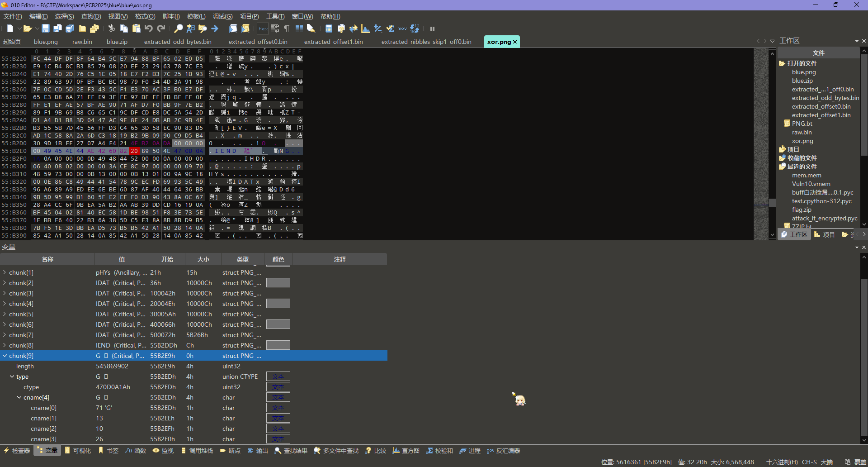This screenshot has width=868, height=467.
Task: Click the Undo arrow icon
Action: (148, 29)
